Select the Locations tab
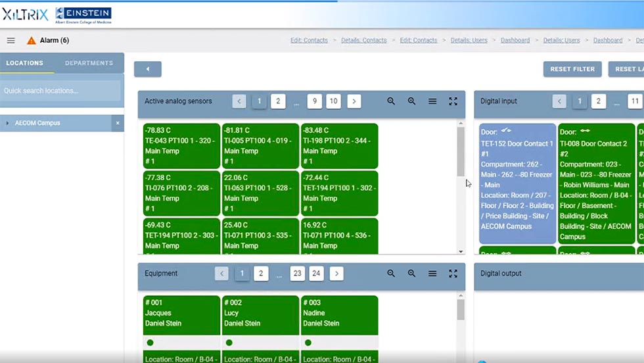This screenshot has height=363, width=644. [25, 63]
